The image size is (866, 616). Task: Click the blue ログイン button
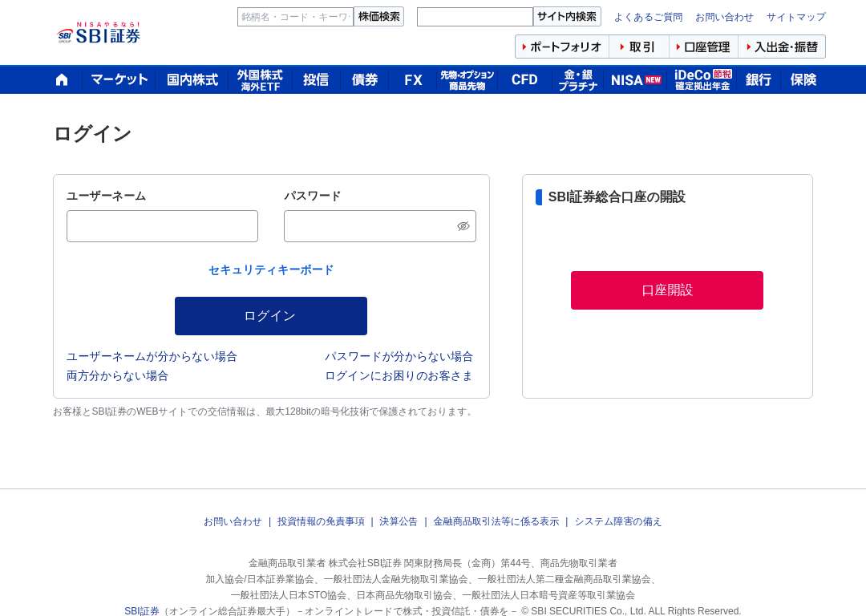(x=271, y=316)
